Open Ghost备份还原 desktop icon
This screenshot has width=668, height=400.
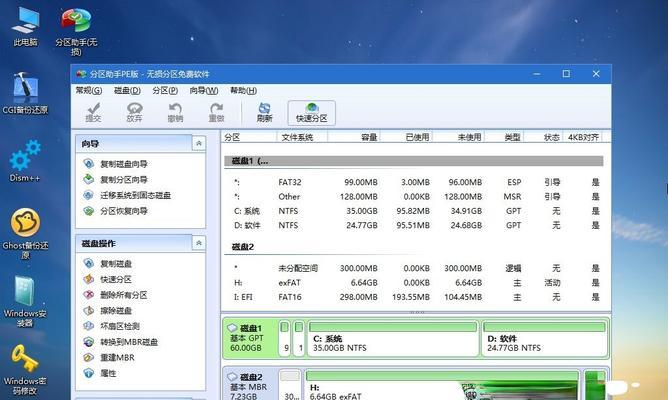click(25, 234)
